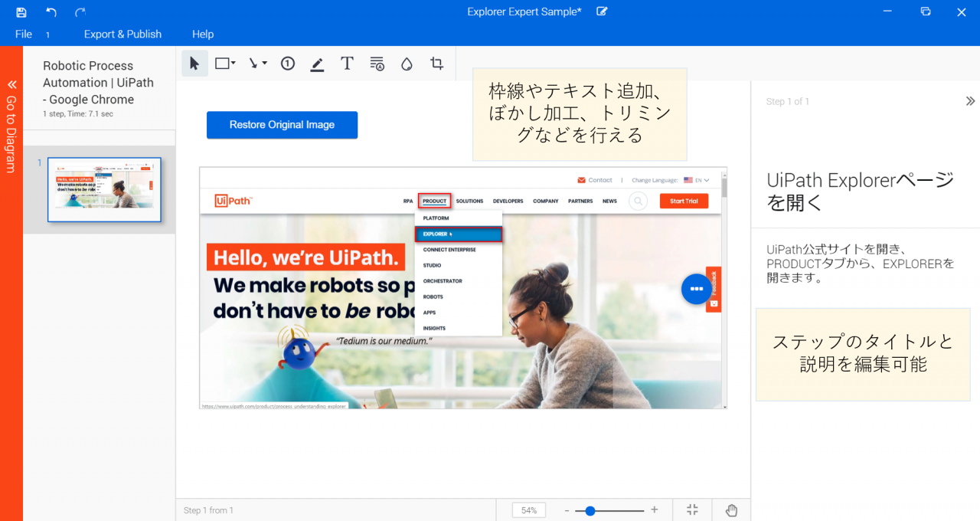Open the File menu
980x521 pixels.
click(24, 34)
